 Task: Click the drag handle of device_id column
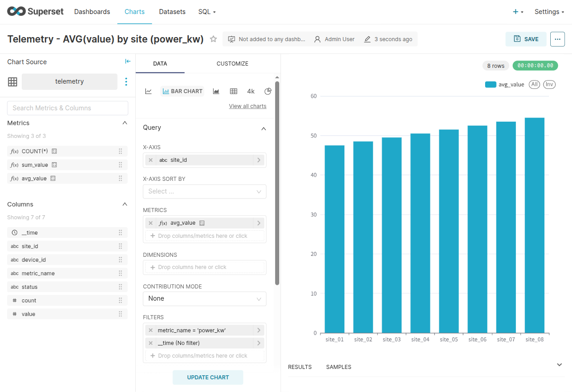[120, 260]
